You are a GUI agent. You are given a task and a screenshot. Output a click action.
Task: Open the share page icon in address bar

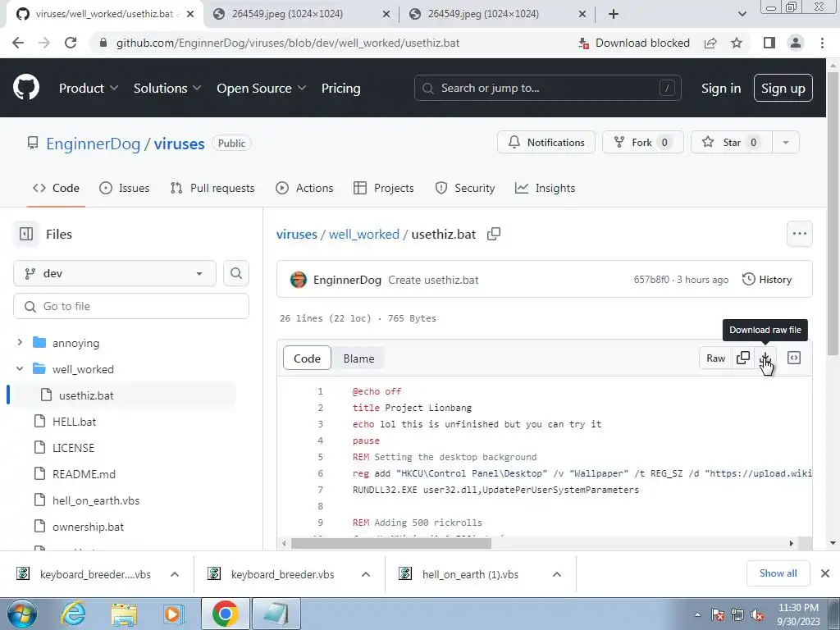(x=710, y=43)
